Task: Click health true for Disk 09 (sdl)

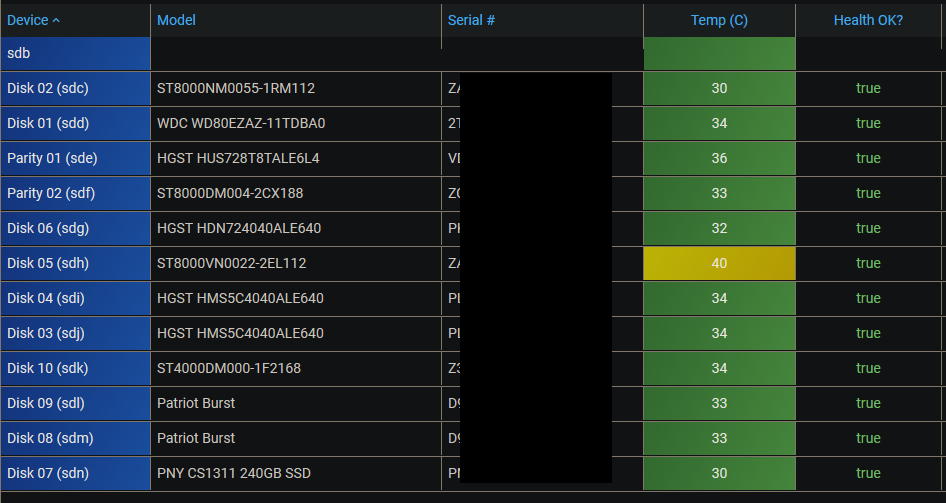Action: click(x=868, y=403)
